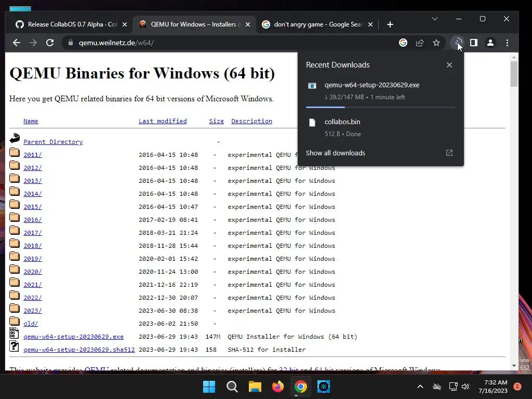Screen dimensions: 532x399
Task: Open collabos.bin in the downloads list
Action: (x=342, y=122)
